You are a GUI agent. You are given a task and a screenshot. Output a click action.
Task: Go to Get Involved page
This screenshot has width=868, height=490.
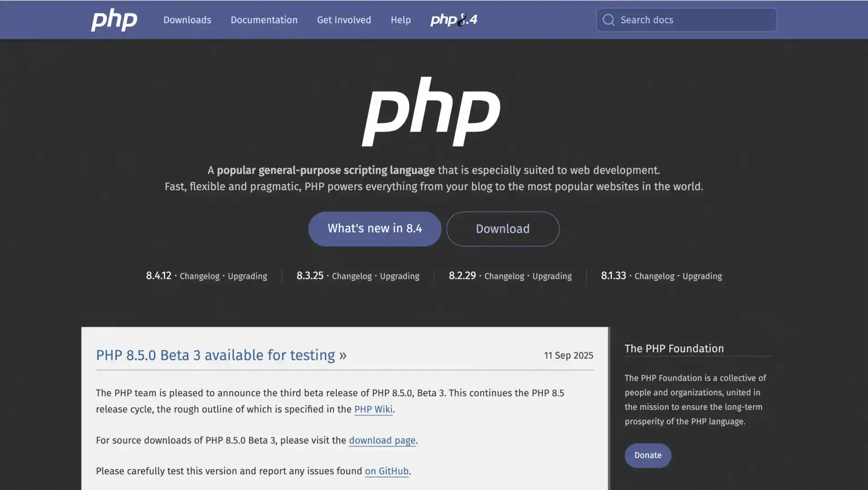pos(344,20)
